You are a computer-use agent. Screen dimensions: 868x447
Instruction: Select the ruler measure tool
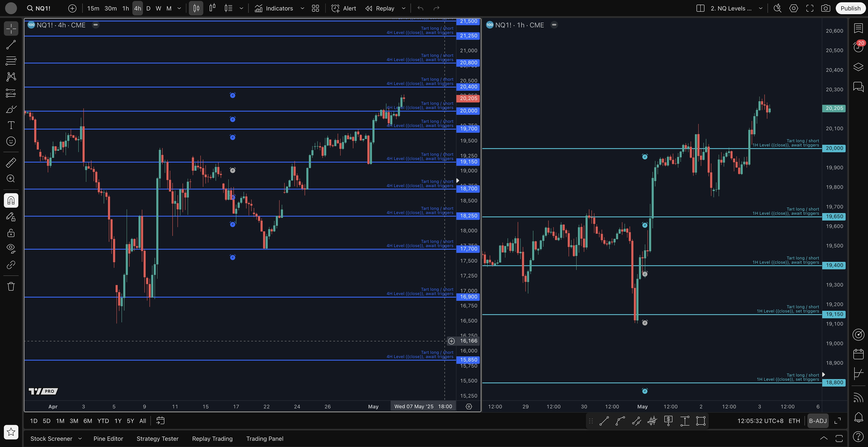[x=11, y=163]
